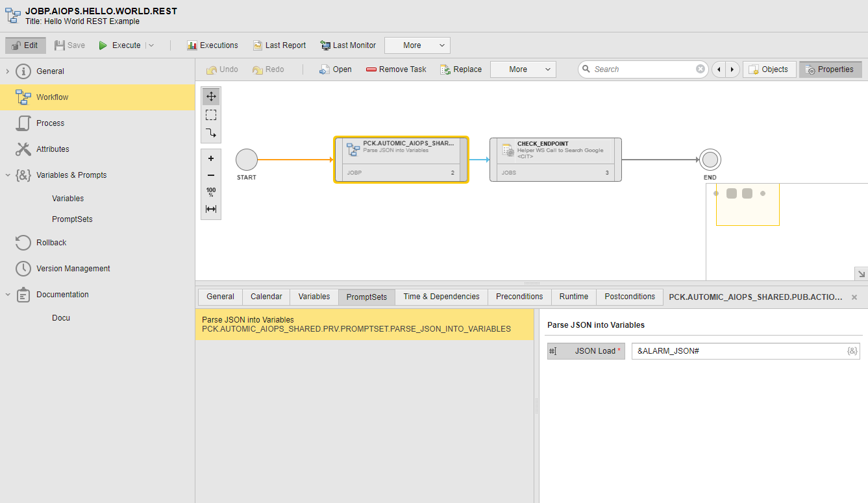Collapse the Variables & Prompts tree node
868x503 pixels.
point(8,175)
